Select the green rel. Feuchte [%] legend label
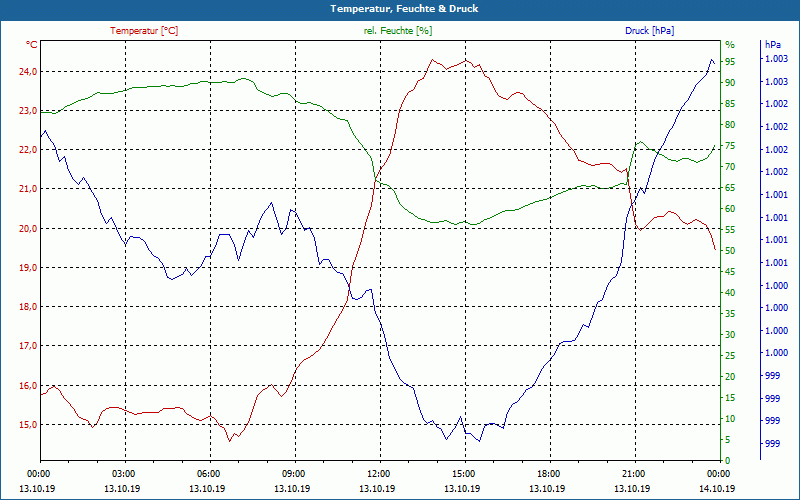This screenshot has width=800, height=500. [398, 31]
